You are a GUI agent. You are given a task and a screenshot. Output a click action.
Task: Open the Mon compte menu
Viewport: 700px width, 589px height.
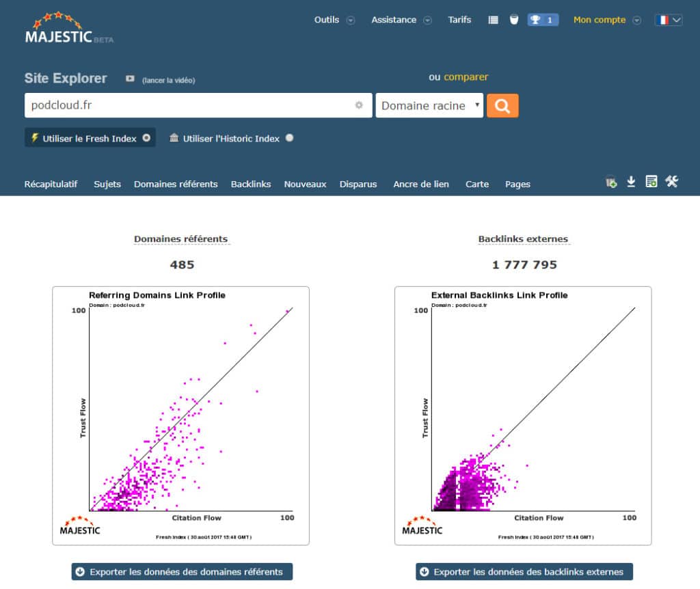599,20
